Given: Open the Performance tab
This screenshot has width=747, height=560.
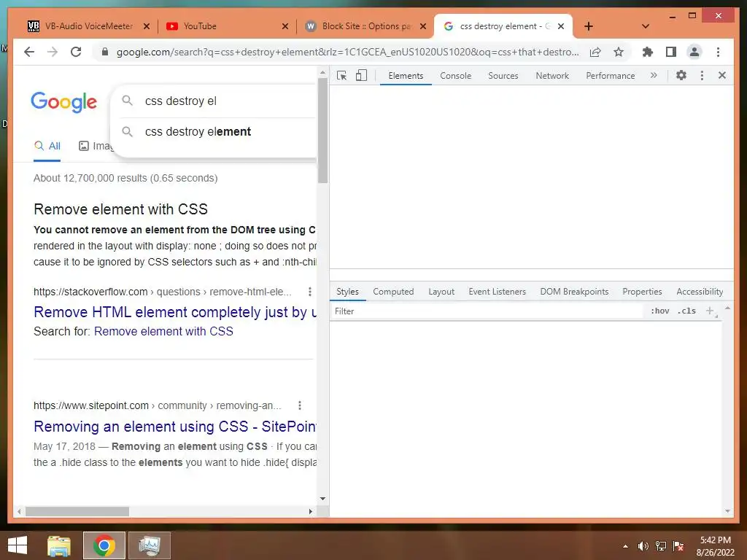Looking at the screenshot, I should point(611,76).
